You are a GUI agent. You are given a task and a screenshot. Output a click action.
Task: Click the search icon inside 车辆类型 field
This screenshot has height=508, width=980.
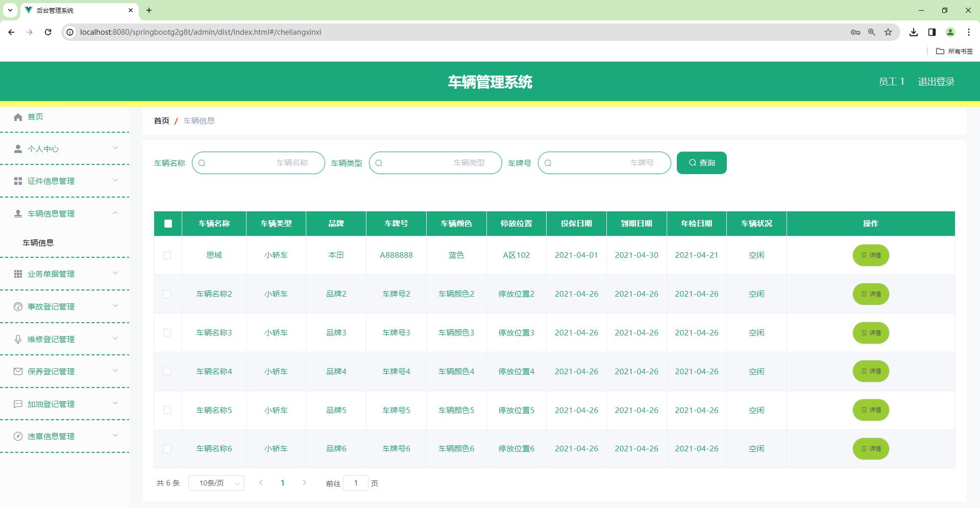point(379,163)
